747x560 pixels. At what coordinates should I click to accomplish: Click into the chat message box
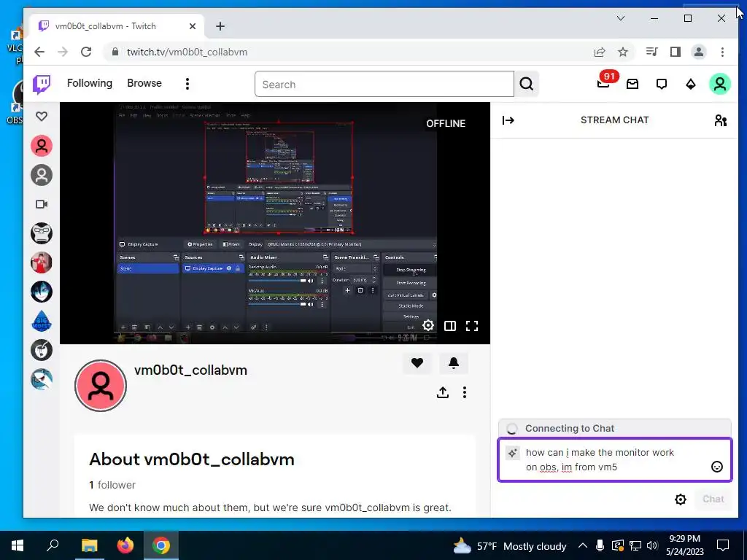click(614, 460)
